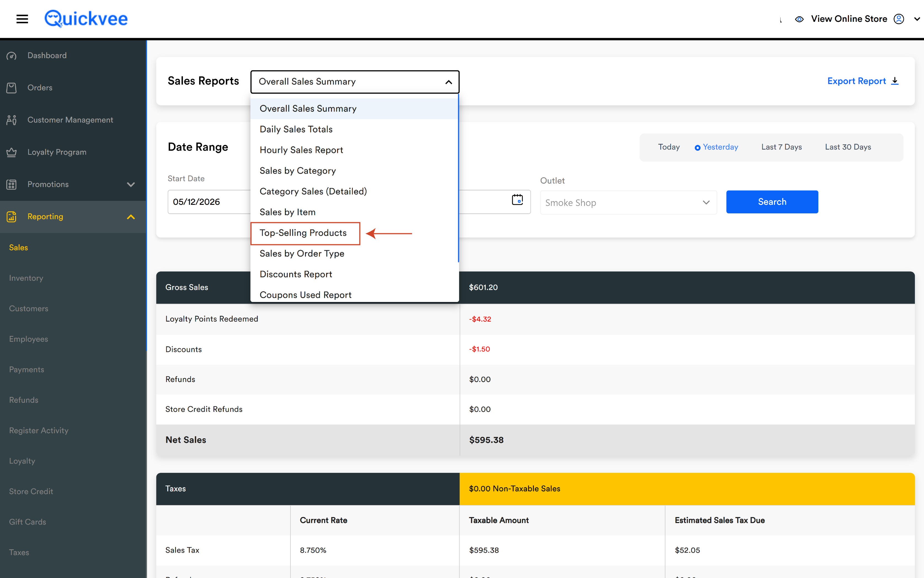Click the eye icon beside View Online Store
Image resolution: width=924 pixels, height=578 pixels.
tap(799, 19)
